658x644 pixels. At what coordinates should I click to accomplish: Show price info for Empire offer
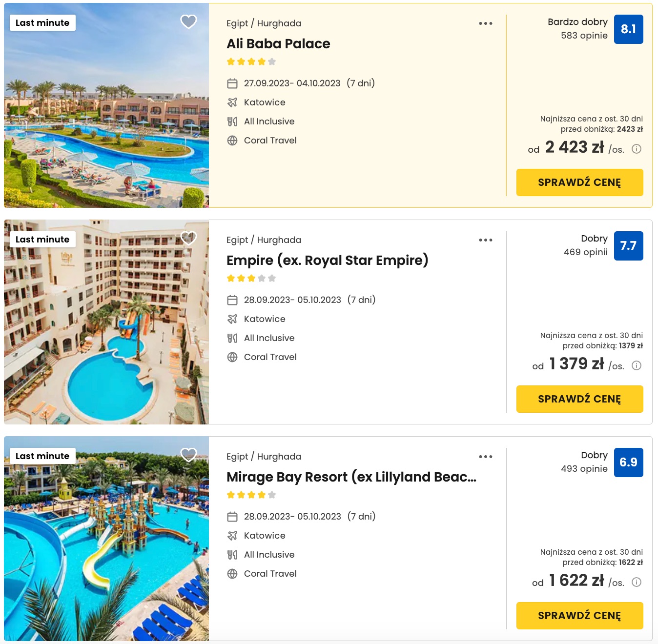point(637,365)
